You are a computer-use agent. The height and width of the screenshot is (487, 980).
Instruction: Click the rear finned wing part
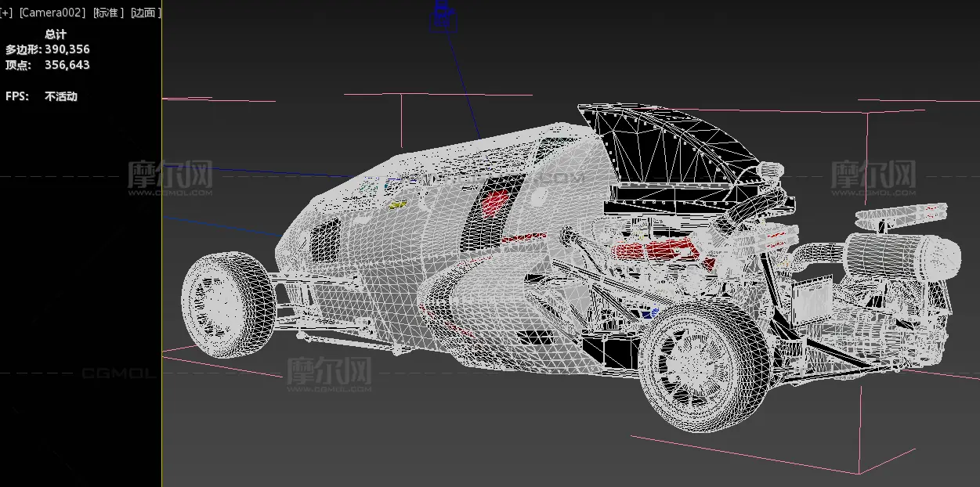901,212
